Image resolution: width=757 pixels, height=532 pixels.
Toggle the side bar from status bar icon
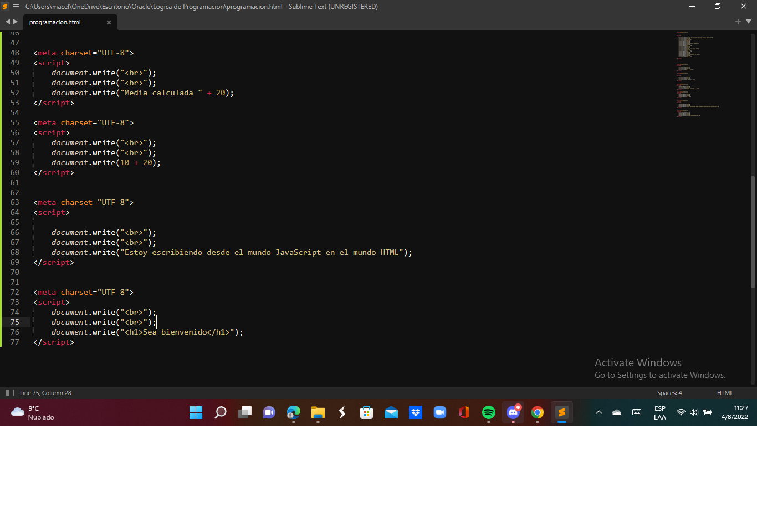click(9, 393)
